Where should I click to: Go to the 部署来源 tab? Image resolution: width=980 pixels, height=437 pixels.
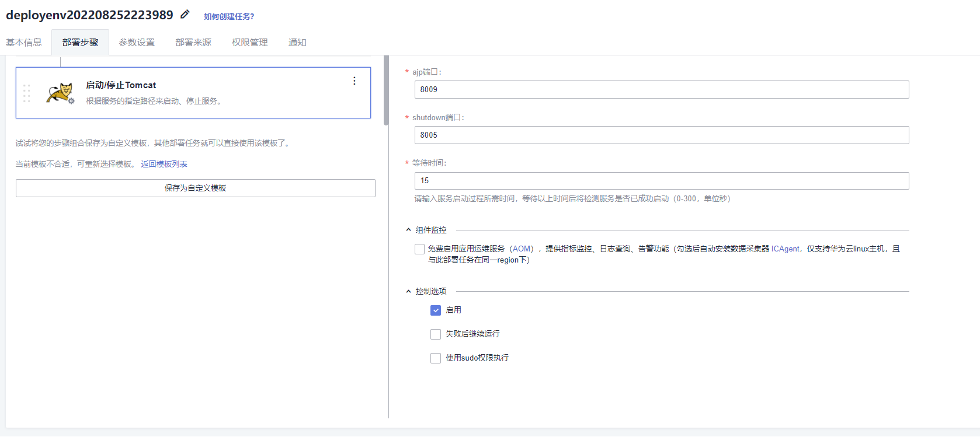click(x=193, y=43)
